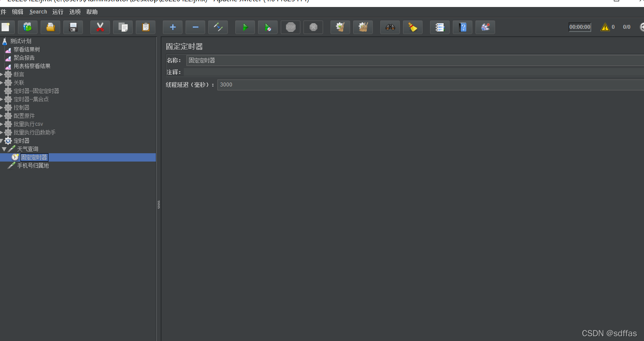Click the 线程延迟 field showing 3000

pyautogui.click(x=430, y=85)
